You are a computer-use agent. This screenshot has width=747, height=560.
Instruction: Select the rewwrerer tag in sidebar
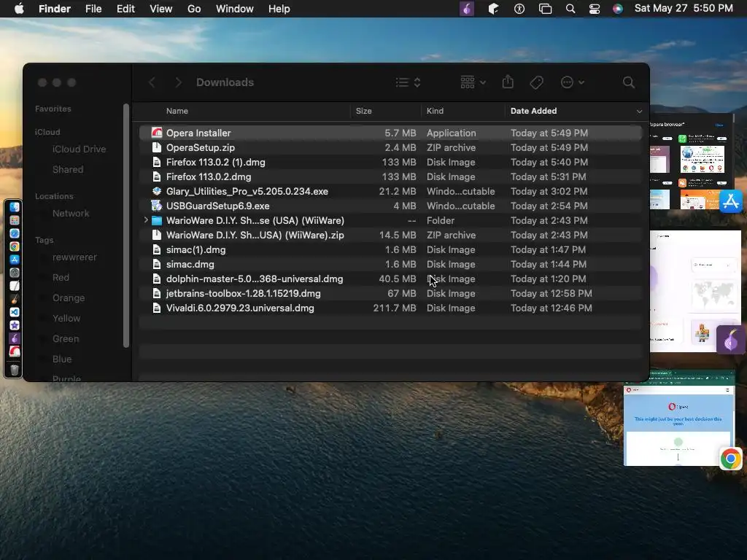[x=74, y=257]
